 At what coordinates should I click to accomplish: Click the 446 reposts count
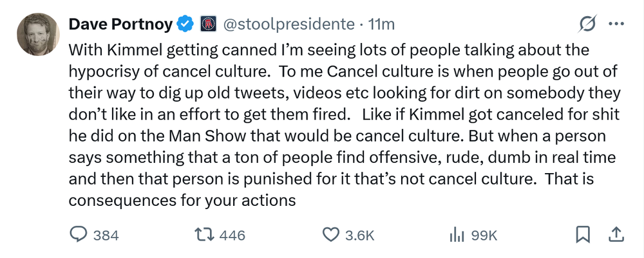(x=232, y=235)
